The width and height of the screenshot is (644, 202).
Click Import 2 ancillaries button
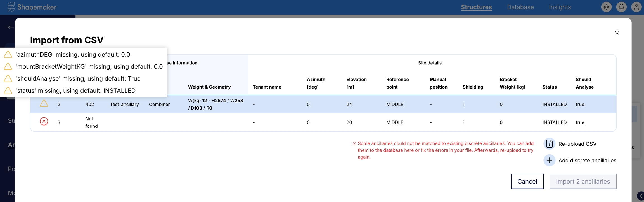point(583,181)
